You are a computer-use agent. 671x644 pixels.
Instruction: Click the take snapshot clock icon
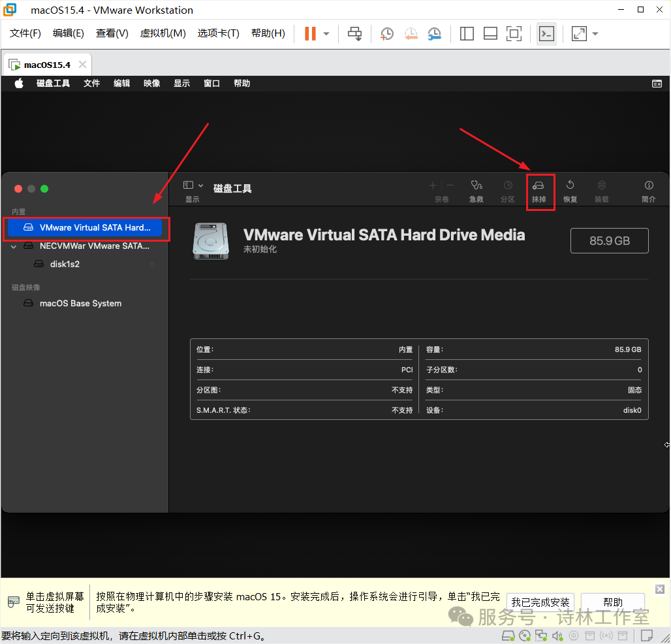click(387, 34)
